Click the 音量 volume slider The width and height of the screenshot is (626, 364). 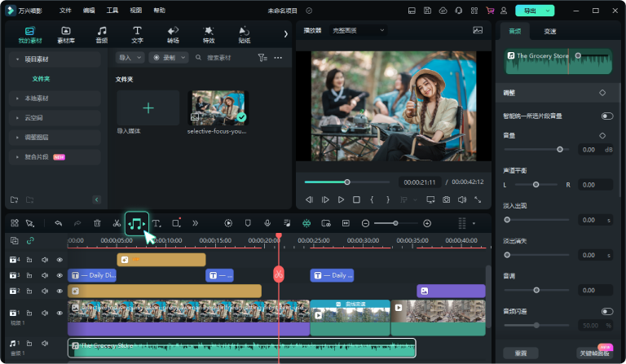559,150
